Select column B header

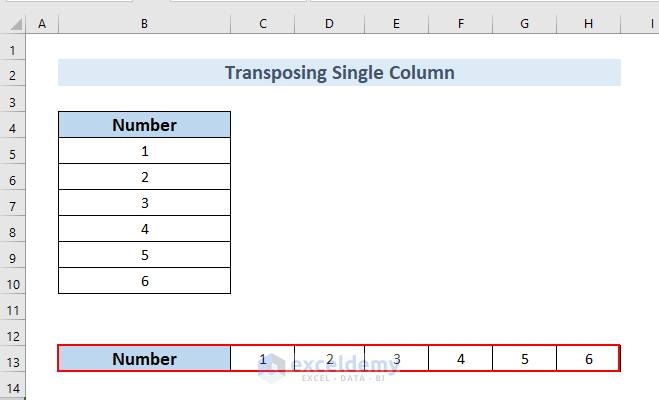coord(144,22)
